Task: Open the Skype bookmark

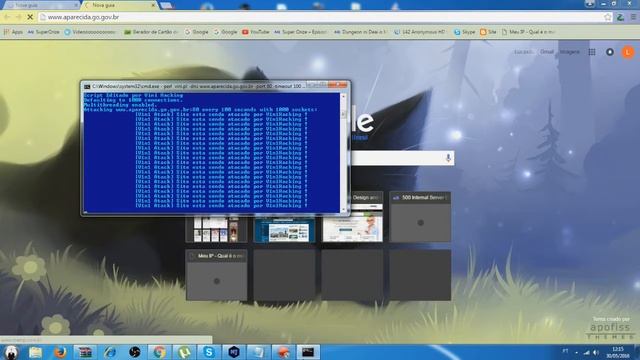Action: pyautogui.click(x=464, y=32)
